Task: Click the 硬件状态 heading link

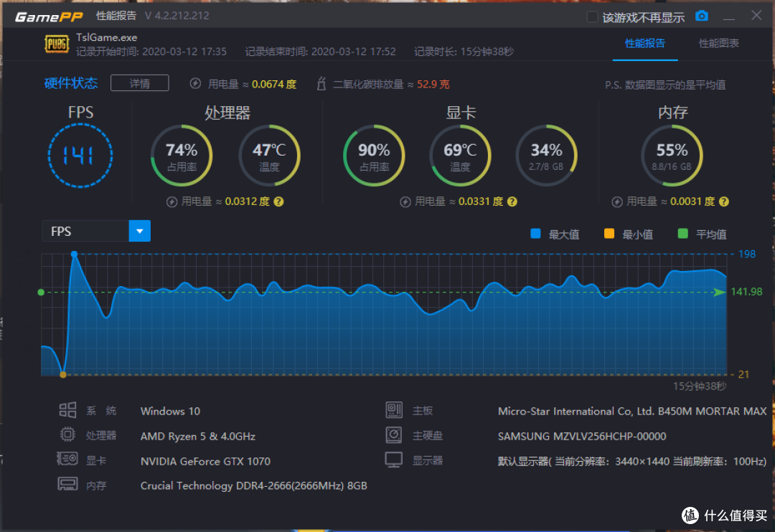Action: click(70, 83)
